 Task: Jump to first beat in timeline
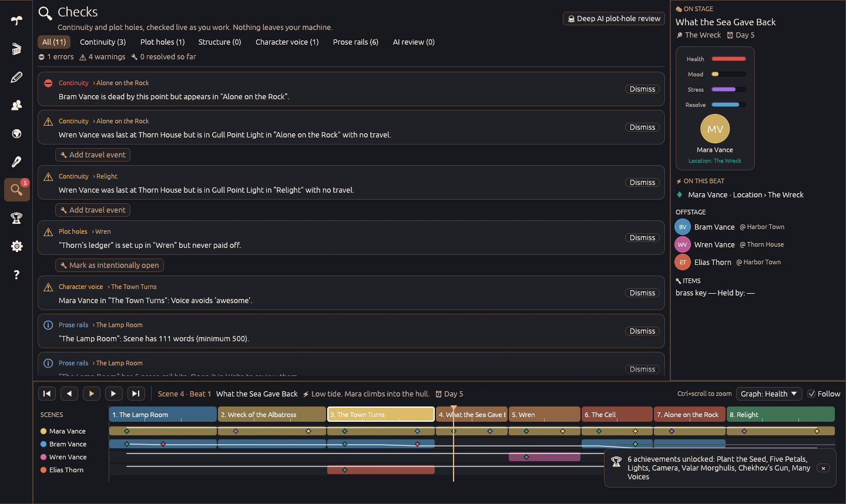coord(47,394)
